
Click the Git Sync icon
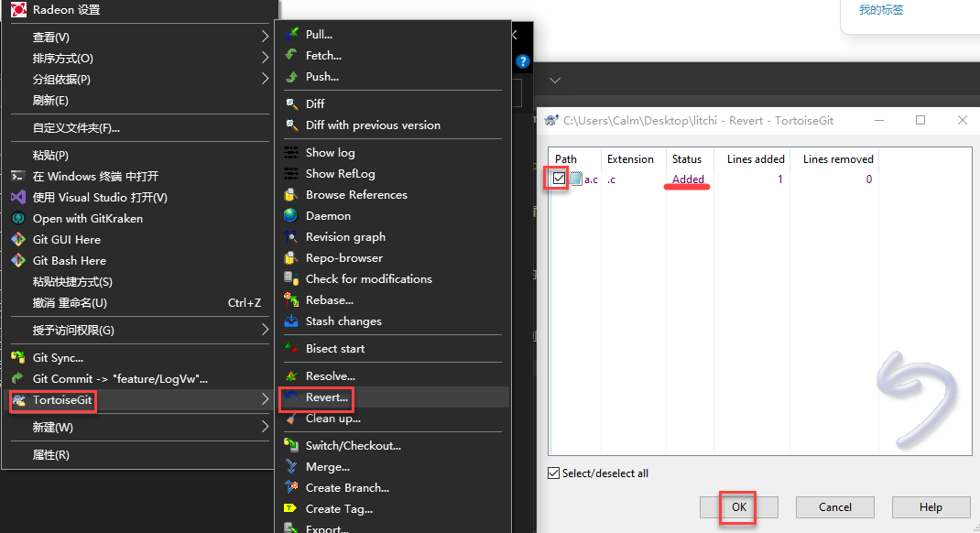(18, 357)
